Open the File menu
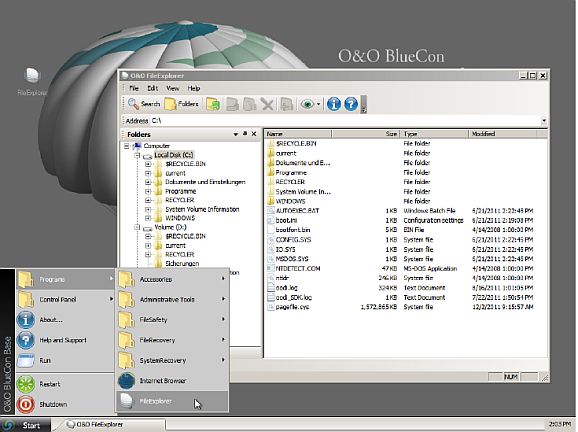The height and width of the screenshot is (432, 578). (134, 88)
